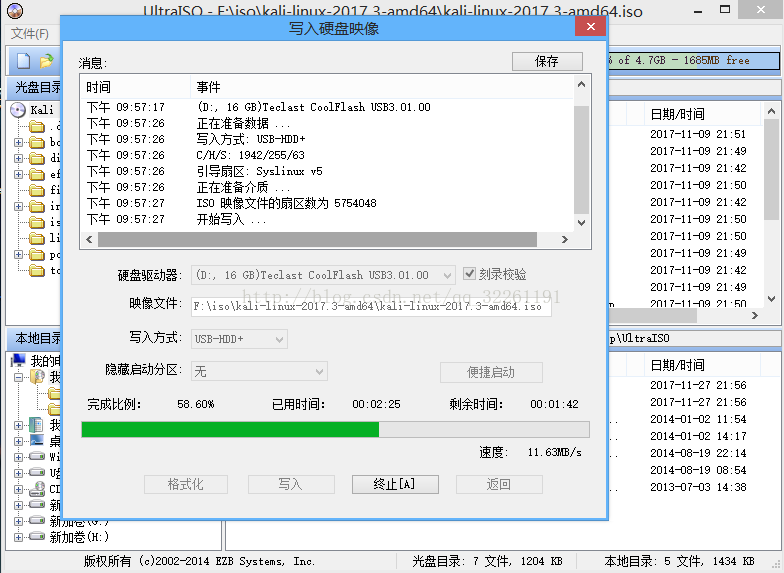Click the 映像文件 path field
Viewport: 784px width, 573px height.
coord(371,306)
